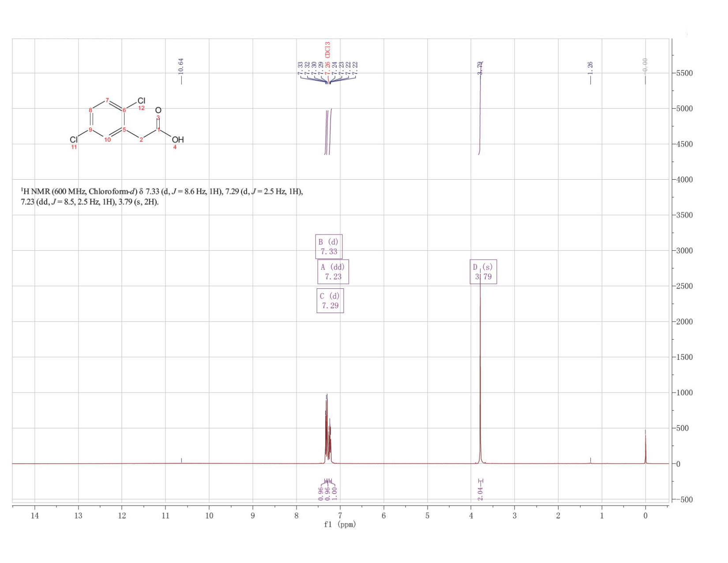Click the integral curve over 3.79 peak
The image size is (728, 563).
(480, 108)
